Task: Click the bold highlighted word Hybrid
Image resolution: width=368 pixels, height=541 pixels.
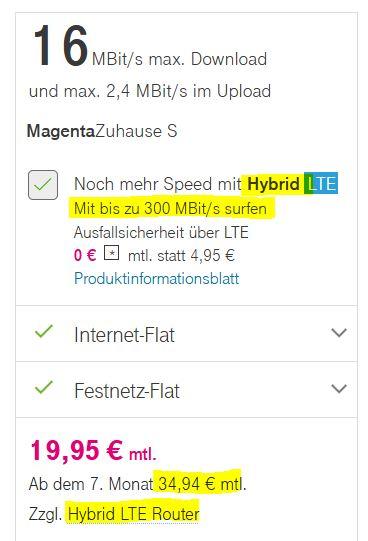Action: (x=273, y=184)
